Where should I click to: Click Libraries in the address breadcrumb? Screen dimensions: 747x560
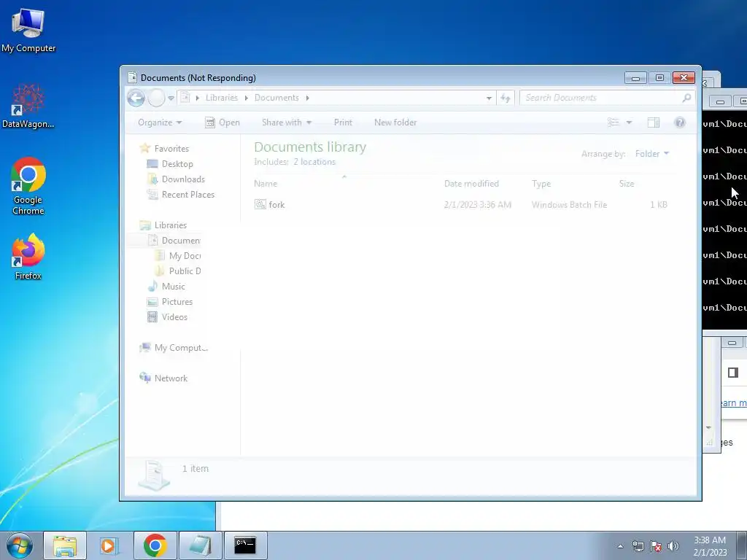pos(222,98)
